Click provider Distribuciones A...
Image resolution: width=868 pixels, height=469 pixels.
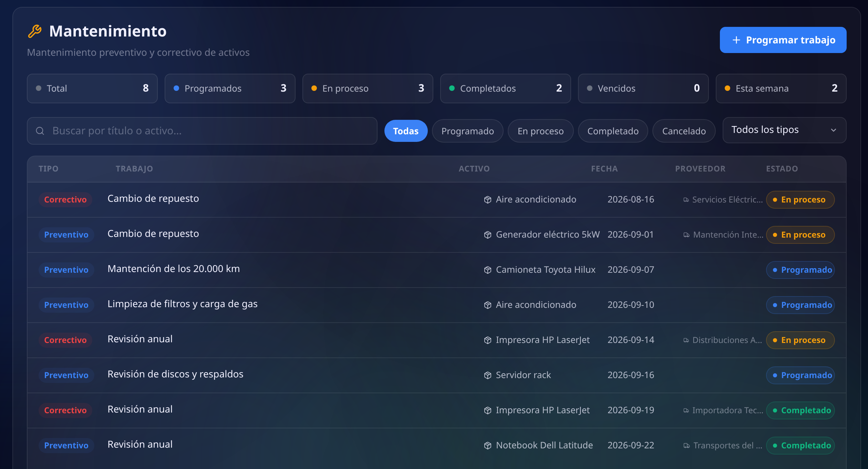[727, 340]
